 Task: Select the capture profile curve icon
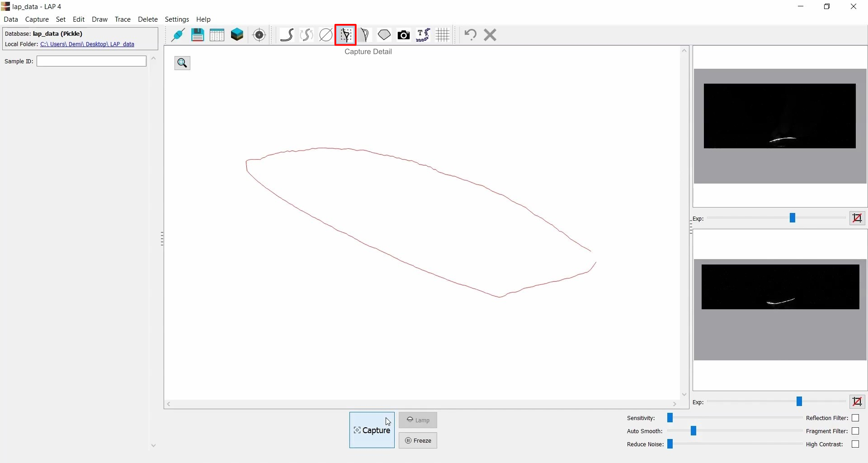287,35
